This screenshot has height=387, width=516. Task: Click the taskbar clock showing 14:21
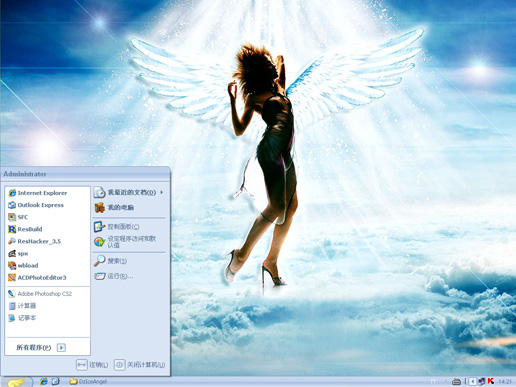point(505,382)
